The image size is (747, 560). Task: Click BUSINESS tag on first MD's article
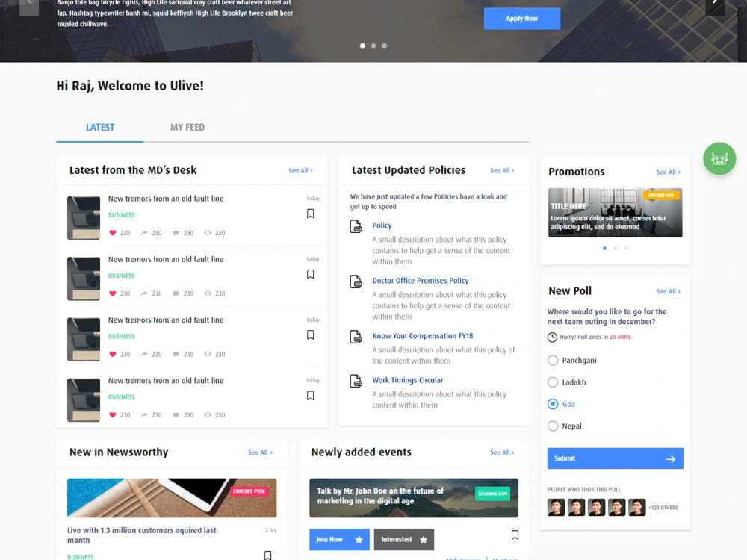122,215
